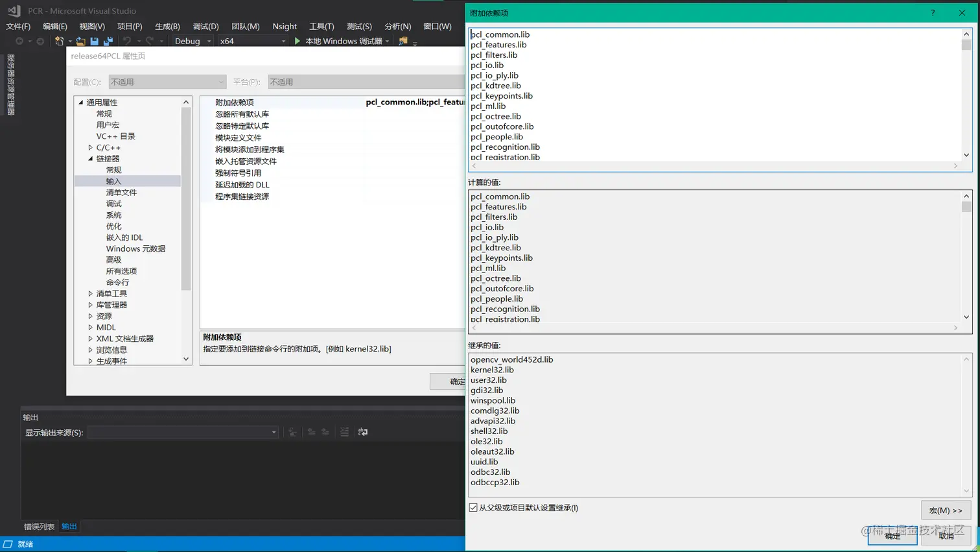Image resolution: width=980 pixels, height=552 pixels.
Task: Select the 延迟加载的 DLL property row
Action: pos(333,185)
